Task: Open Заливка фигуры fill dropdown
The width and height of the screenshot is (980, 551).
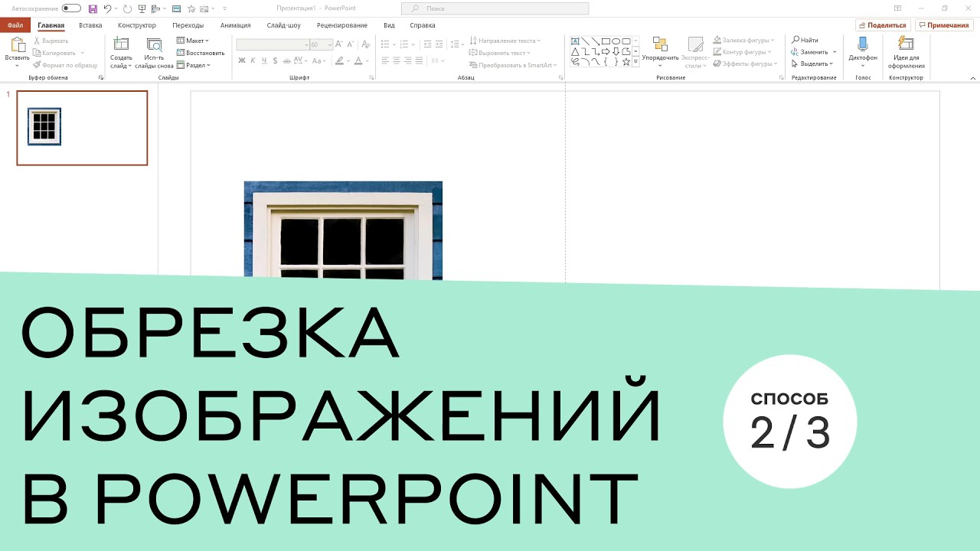Action: pyautogui.click(x=743, y=41)
